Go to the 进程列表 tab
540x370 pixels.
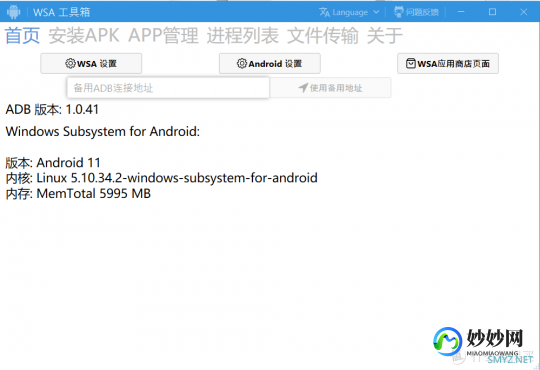click(242, 35)
